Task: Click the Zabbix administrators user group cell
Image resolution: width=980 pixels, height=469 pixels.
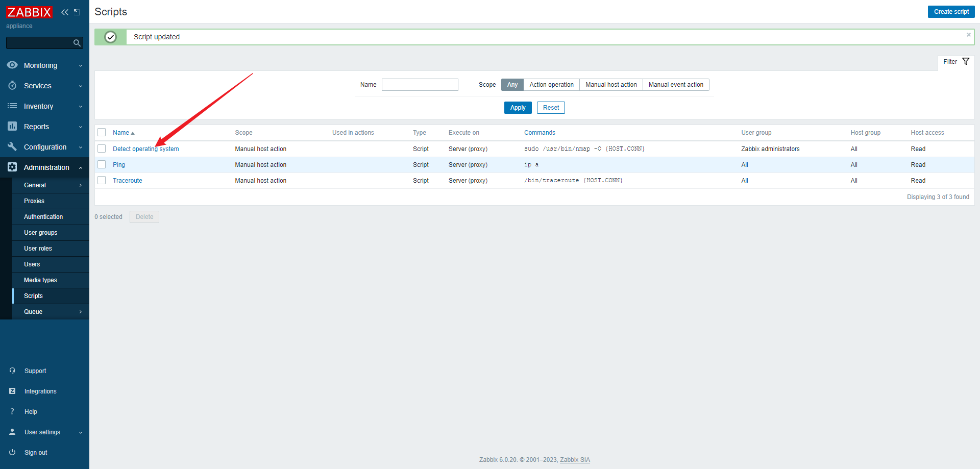Action: point(770,149)
